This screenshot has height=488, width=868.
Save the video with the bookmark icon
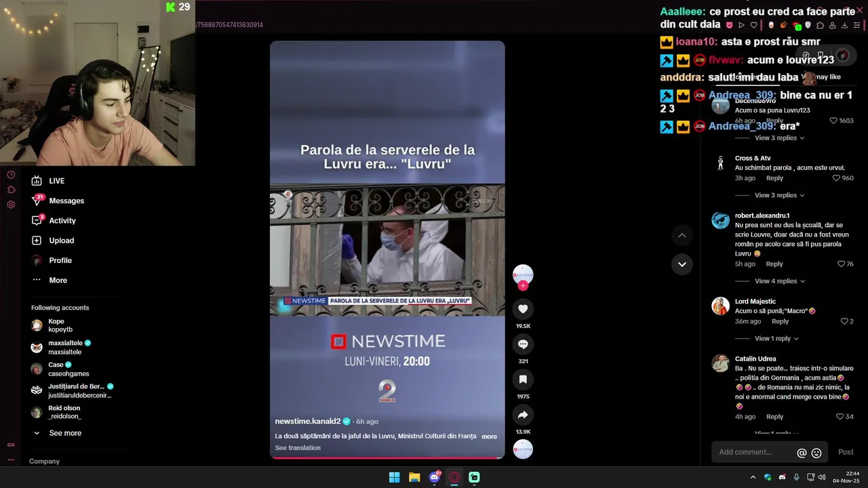(x=523, y=380)
